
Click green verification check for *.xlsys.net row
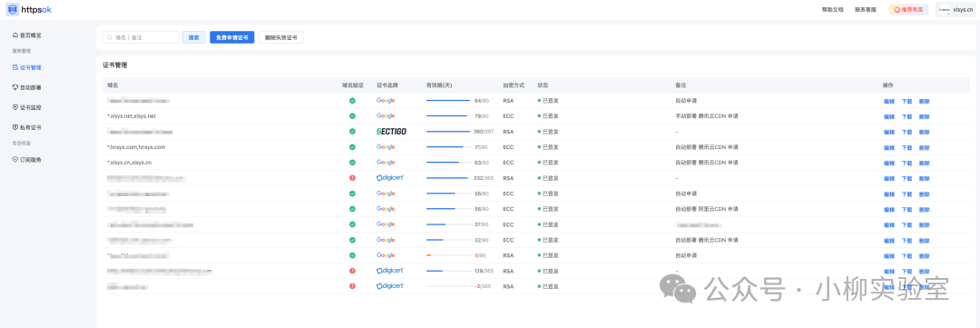[352, 116]
